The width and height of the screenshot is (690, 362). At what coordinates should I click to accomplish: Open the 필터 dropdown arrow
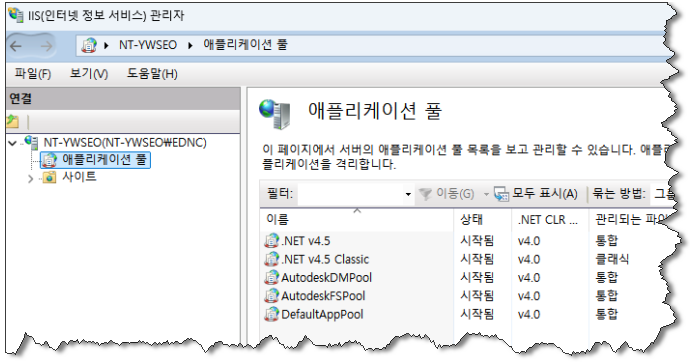408,194
